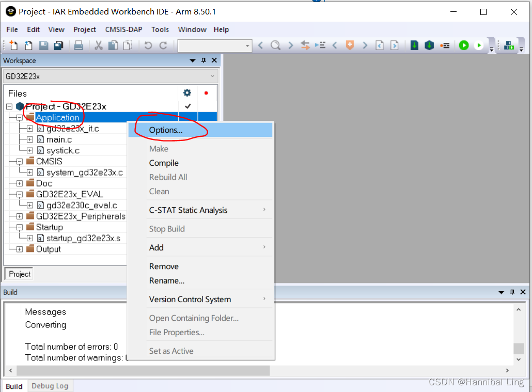Click the Download and Debug green icon
The image size is (532, 392).
tap(464, 45)
